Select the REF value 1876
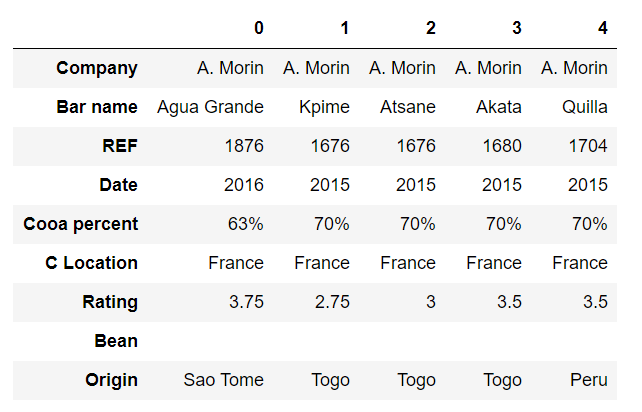This screenshot has height=412, width=642. [244, 146]
